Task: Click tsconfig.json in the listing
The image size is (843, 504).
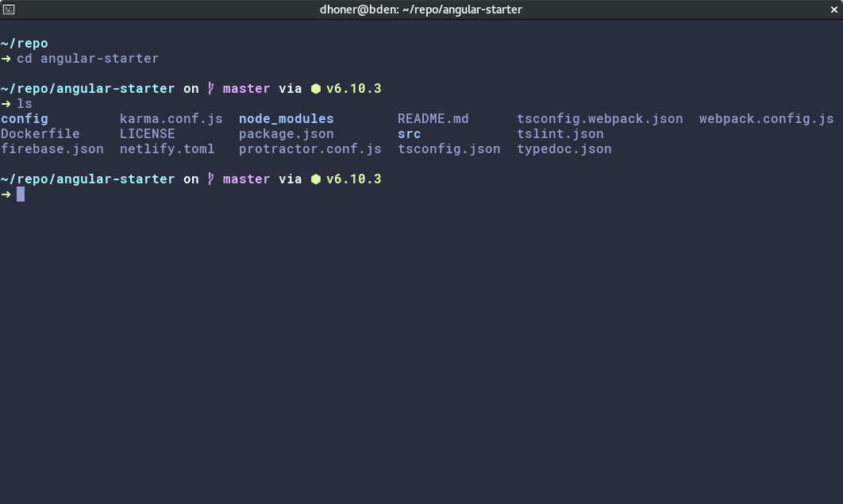Action: pyautogui.click(x=449, y=149)
